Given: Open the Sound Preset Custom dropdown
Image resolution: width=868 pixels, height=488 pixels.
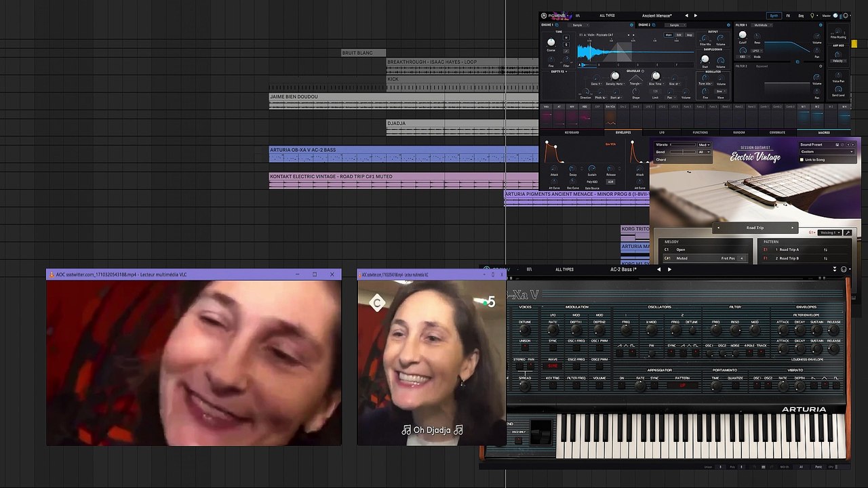Looking at the screenshot, I should pyautogui.click(x=827, y=152).
